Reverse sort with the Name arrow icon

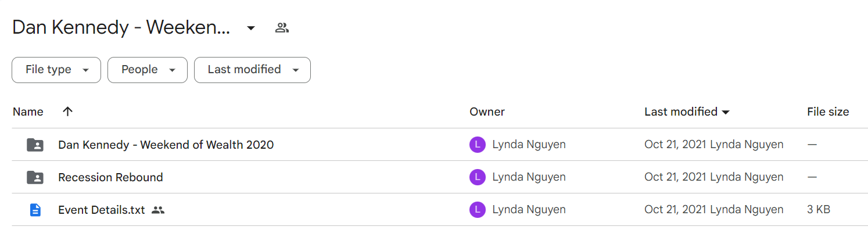coord(67,112)
